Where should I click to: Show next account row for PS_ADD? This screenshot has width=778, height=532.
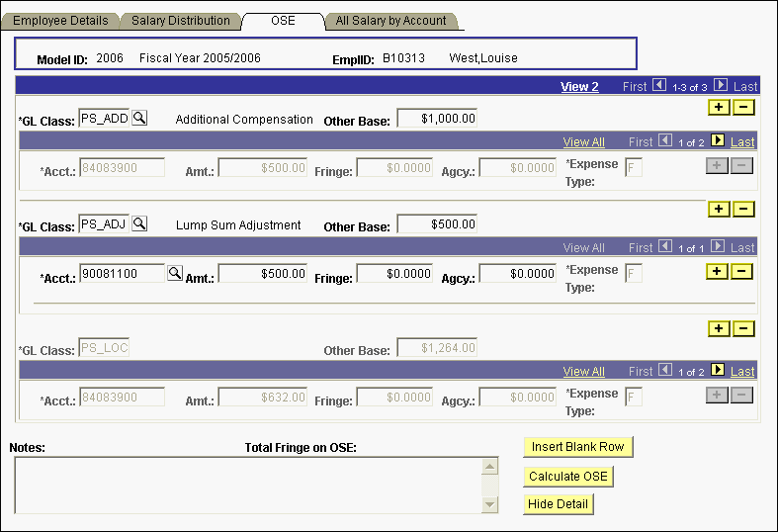point(718,141)
